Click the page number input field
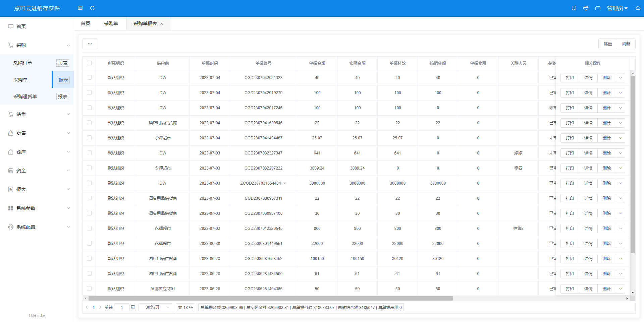This screenshot has height=322, width=644. click(122, 307)
